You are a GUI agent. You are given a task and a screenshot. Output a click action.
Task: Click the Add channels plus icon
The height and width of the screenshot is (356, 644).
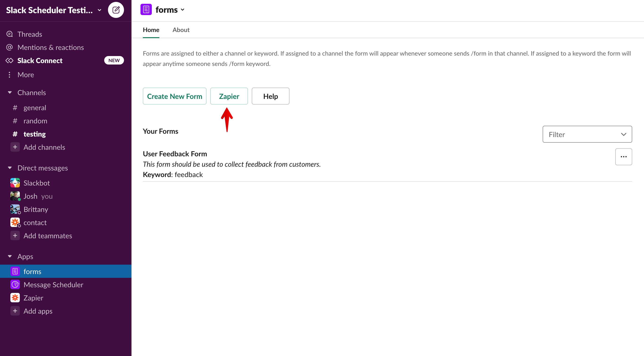tap(15, 147)
